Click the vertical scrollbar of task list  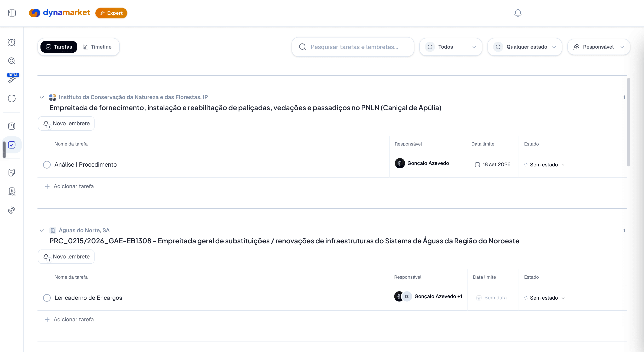point(628,122)
